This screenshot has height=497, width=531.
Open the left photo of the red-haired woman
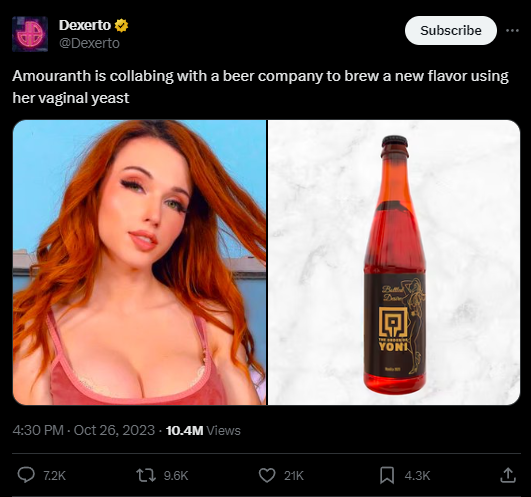point(140,262)
